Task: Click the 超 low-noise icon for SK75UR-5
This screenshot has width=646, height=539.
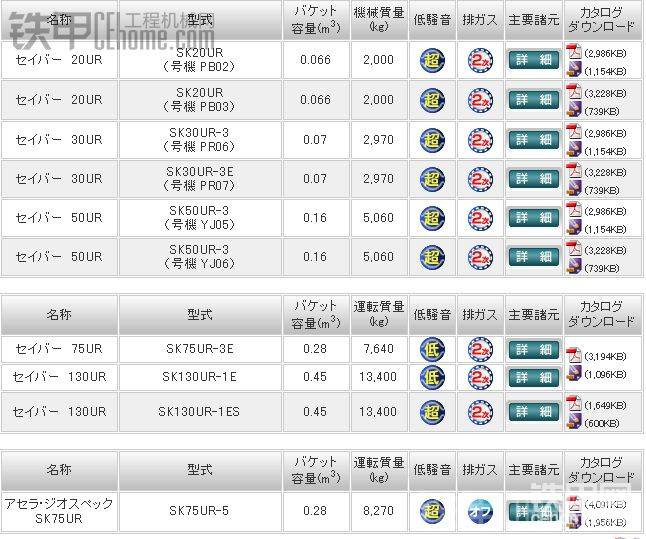Action: click(x=432, y=511)
